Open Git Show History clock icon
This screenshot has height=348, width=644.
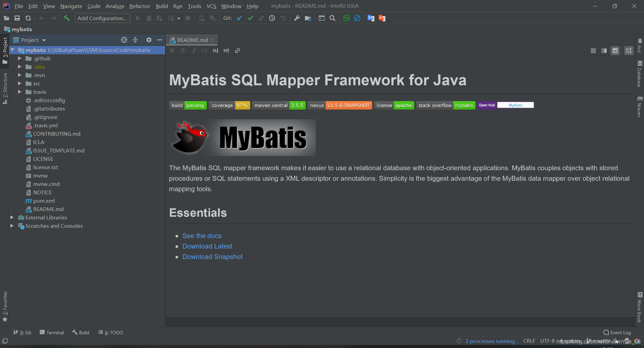pos(272,18)
